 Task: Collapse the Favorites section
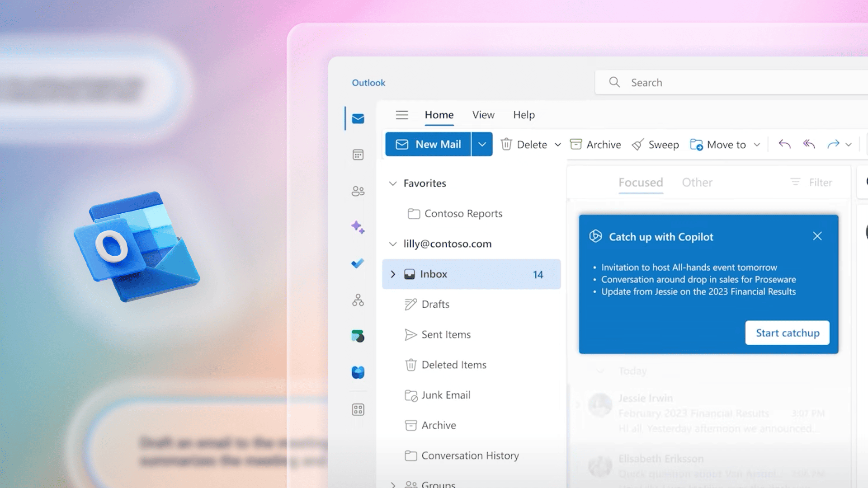click(392, 183)
